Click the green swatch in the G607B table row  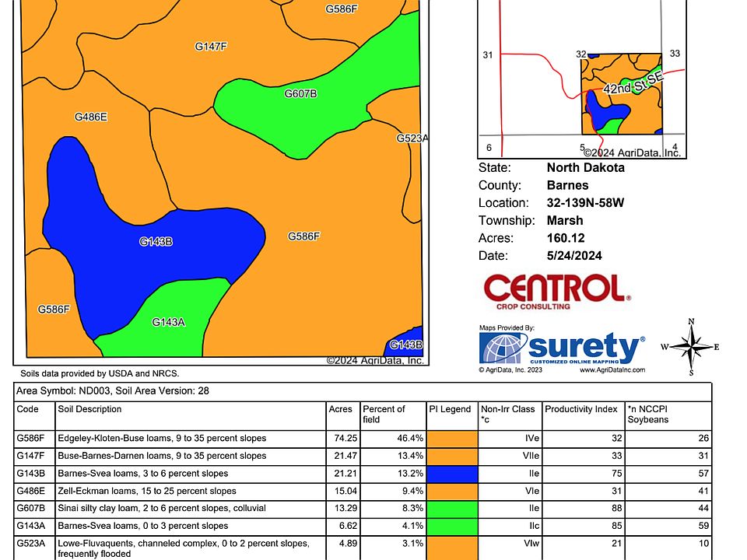pos(451,509)
